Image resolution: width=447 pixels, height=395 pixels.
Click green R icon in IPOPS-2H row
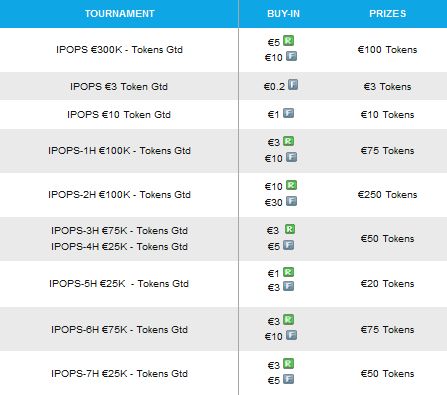[291, 185]
